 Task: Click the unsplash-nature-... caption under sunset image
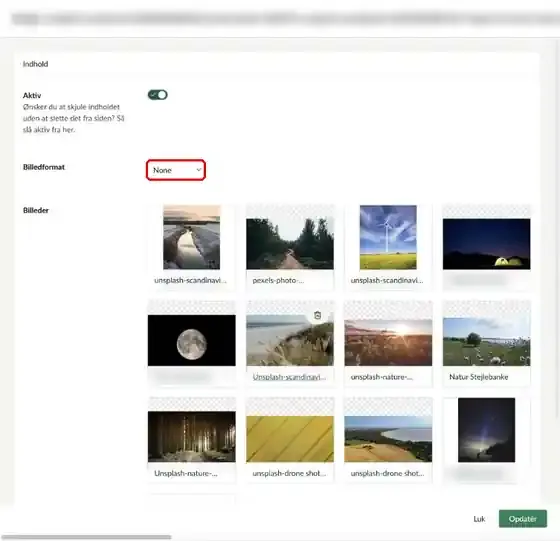click(382, 377)
